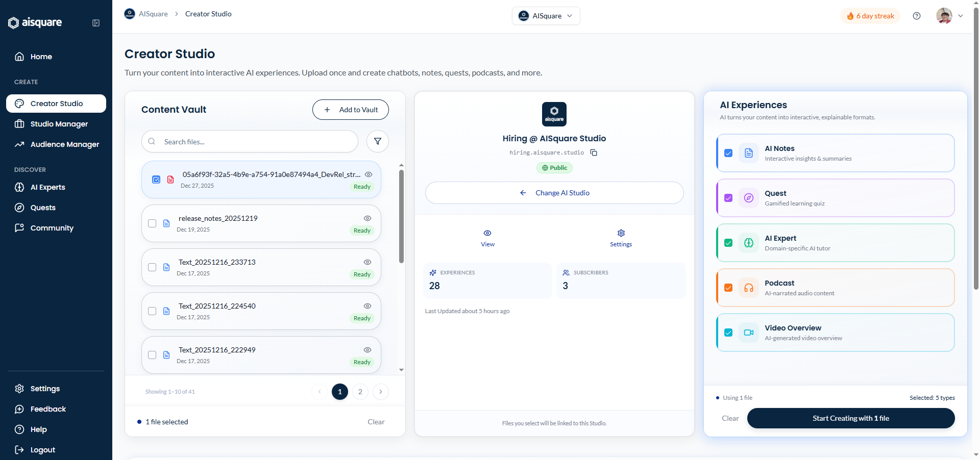
Task: Disable the Podcast experience toggle
Action: (x=728, y=288)
